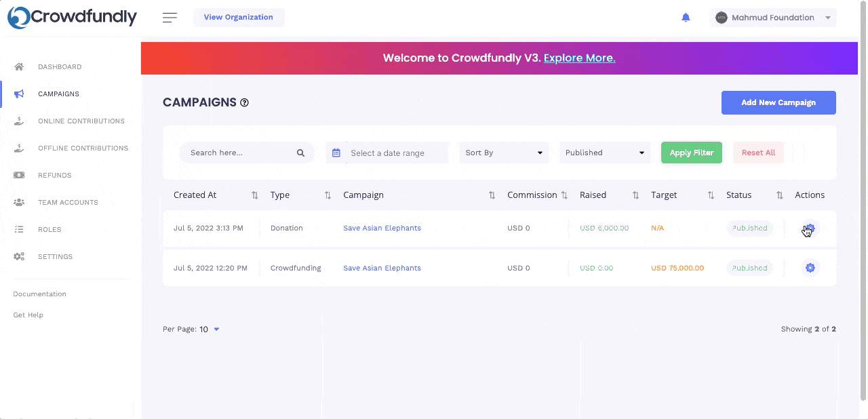The width and height of the screenshot is (868, 419).
Task: Open Roles in the sidebar
Action: point(50,229)
